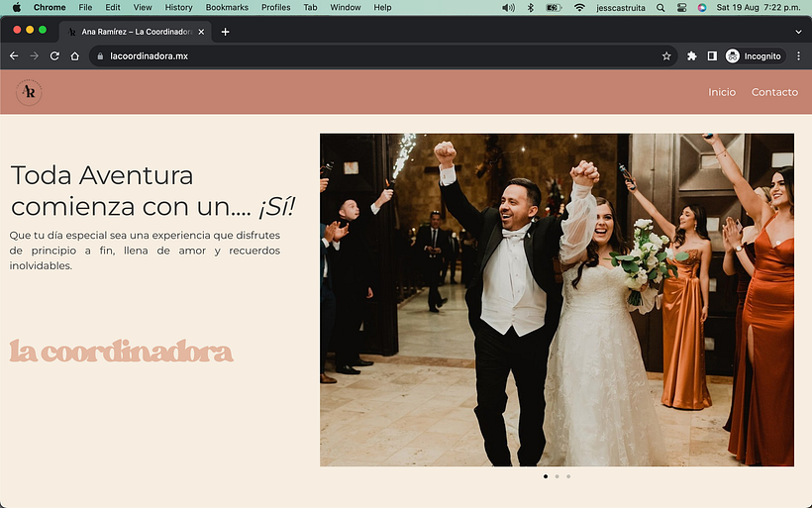The width and height of the screenshot is (812, 508).
Task: Select the first carousel dot
Action: pos(546,476)
